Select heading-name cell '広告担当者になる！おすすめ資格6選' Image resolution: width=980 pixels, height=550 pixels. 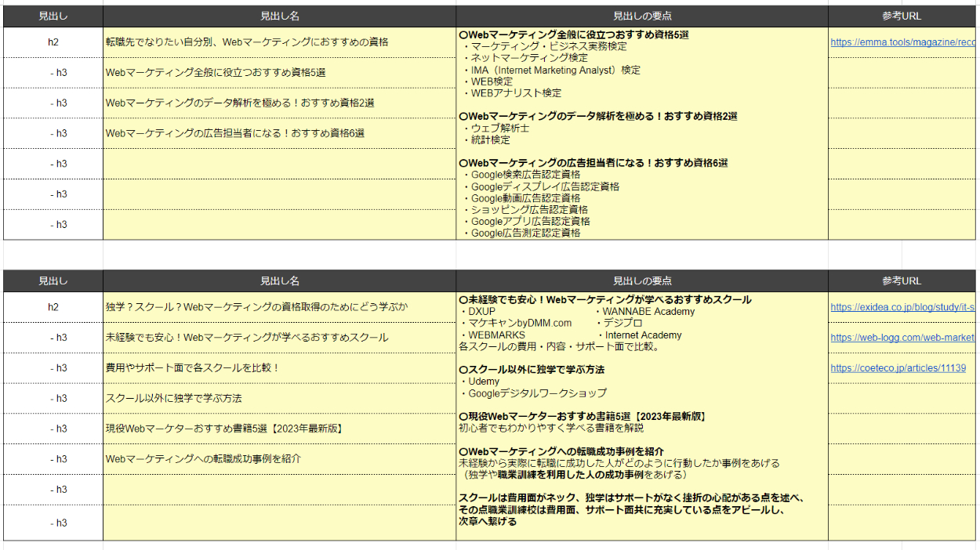point(278,134)
